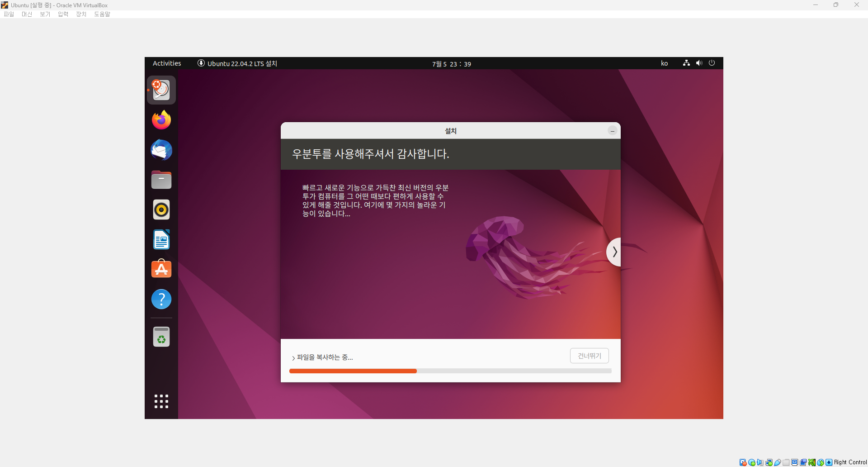Open Thunderbird mail from the dock
Image resolution: width=868 pixels, height=467 pixels.
point(161,150)
